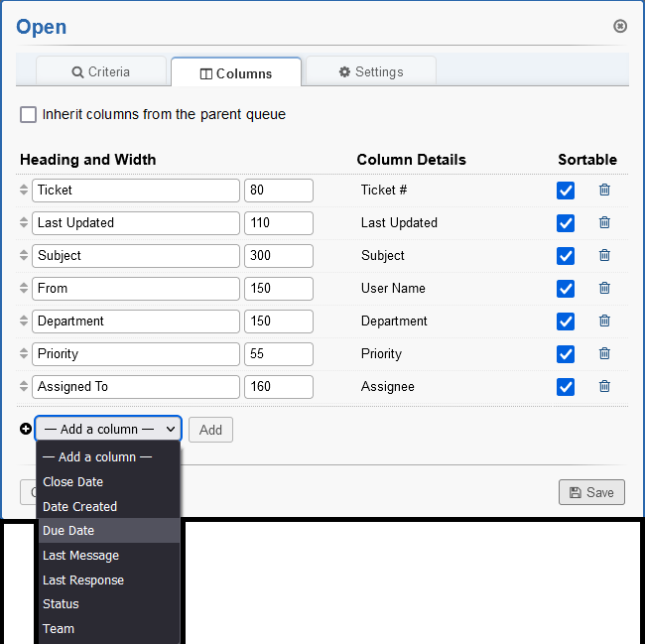The height and width of the screenshot is (644, 645).
Task: Uncheck Sortable for the From column
Action: coord(566,289)
